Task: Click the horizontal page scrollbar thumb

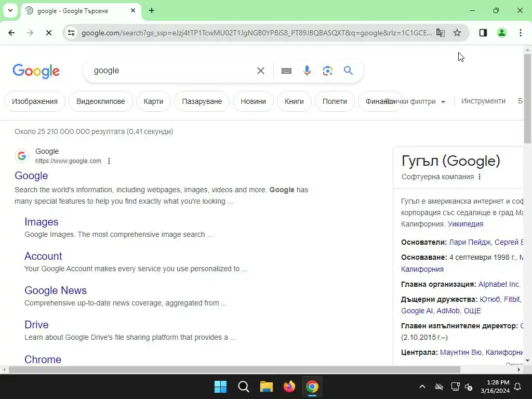Action: point(234,370)
